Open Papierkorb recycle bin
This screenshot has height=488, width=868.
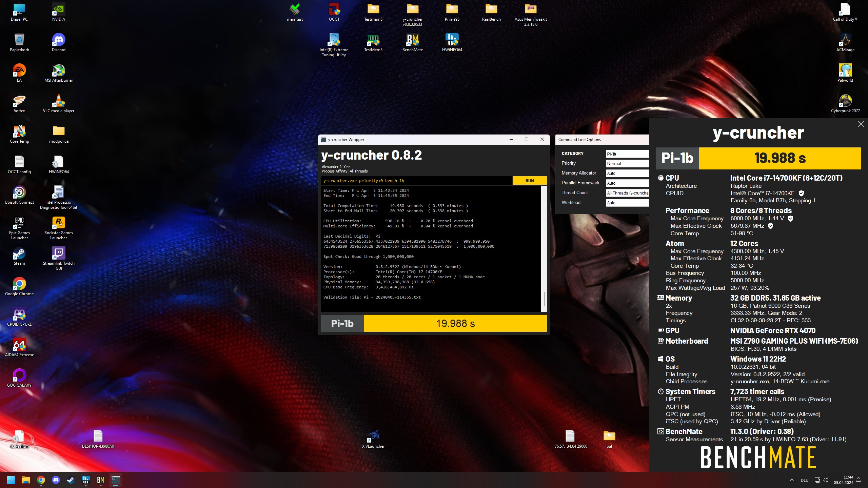coord(19,43)
